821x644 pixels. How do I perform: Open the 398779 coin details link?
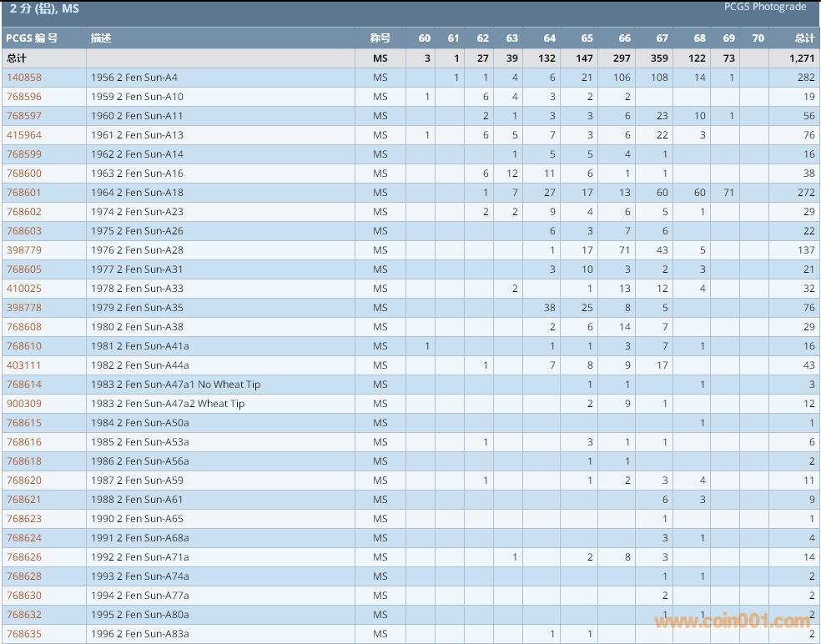24,250
